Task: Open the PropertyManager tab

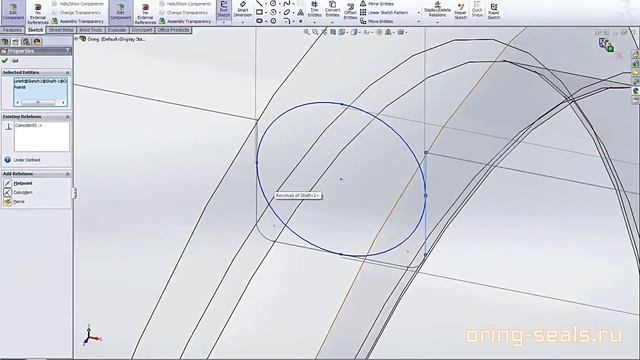Action: 16,42
